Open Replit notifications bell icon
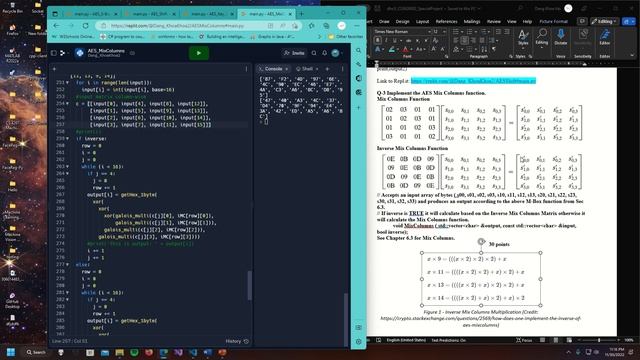 tap(324, 53)
